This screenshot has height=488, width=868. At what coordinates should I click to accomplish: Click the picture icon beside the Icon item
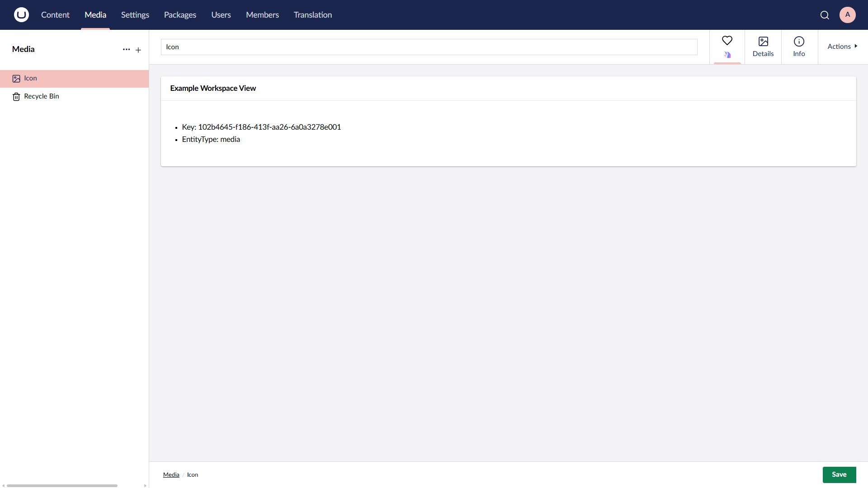[x=16, y=78]
